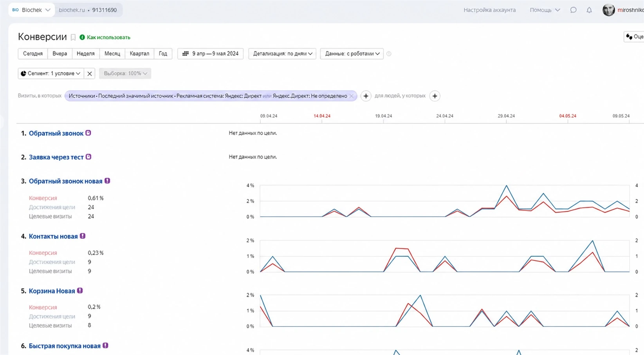
Task: Bookmark the Конверсии report
Action: (73, 37)
